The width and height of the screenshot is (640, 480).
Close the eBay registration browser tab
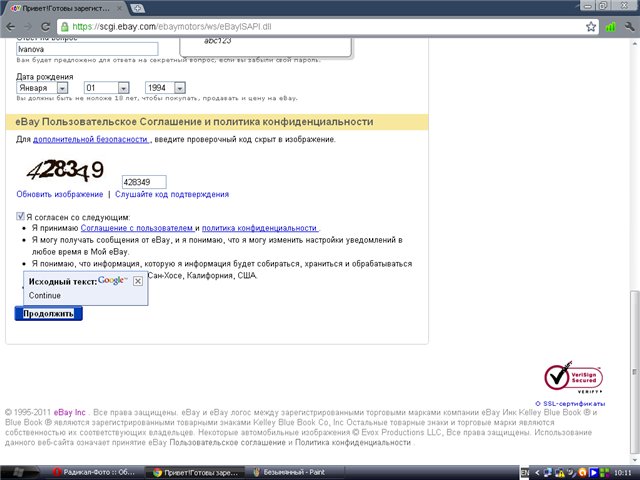point(121,8)
